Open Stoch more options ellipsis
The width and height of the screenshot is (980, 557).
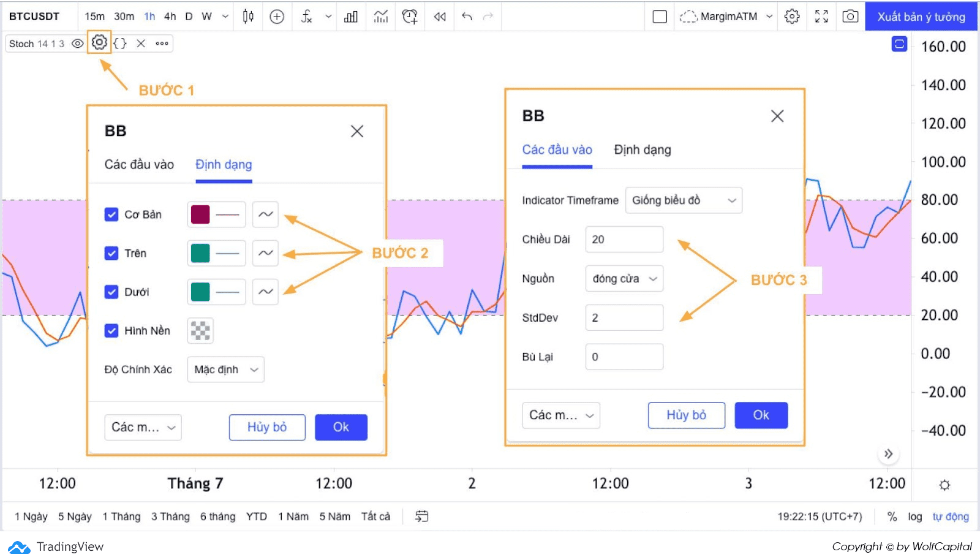pos(162,44)
